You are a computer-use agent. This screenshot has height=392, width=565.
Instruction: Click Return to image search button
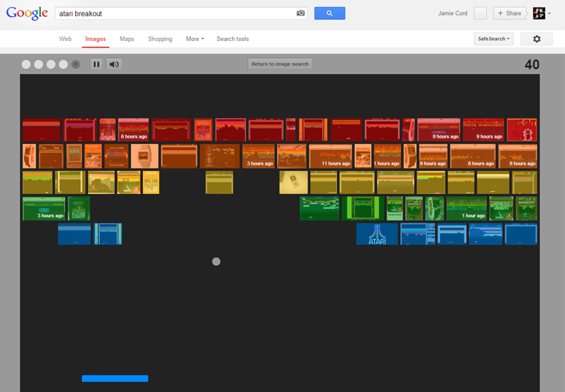pyautogui.click(x=280, y=64)
